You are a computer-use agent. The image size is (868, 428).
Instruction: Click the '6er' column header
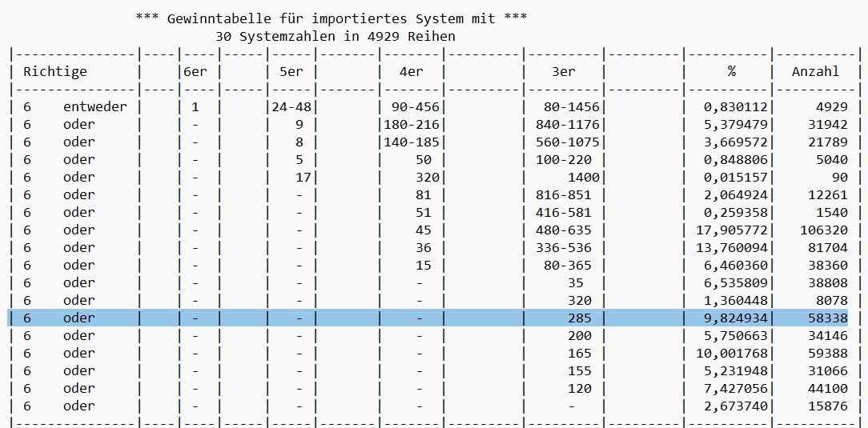[195, 71]
